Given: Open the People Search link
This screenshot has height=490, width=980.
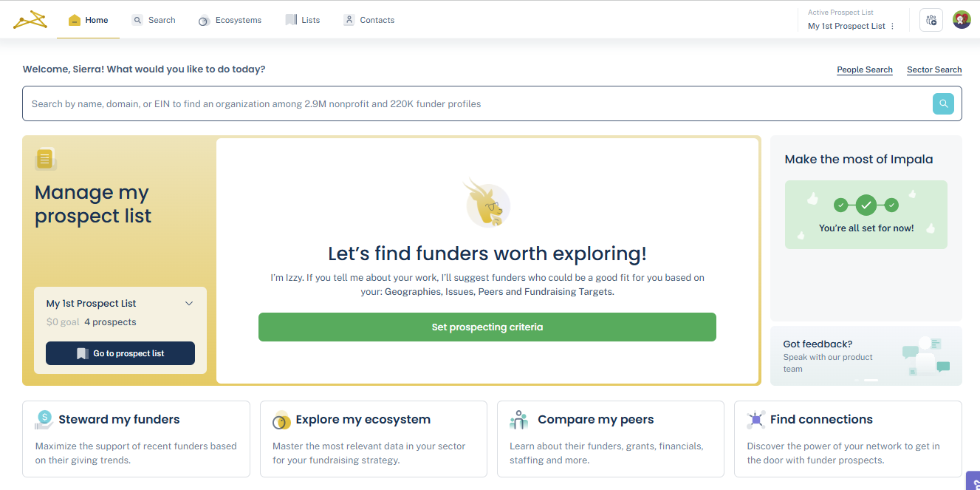Looking at the screenshot, I should (x=865, y=69).
